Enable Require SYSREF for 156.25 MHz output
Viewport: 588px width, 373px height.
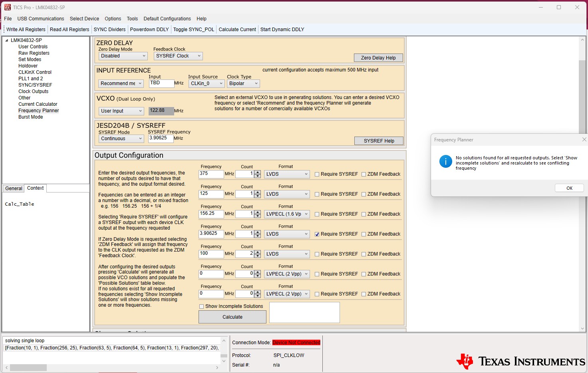point(317,214)
